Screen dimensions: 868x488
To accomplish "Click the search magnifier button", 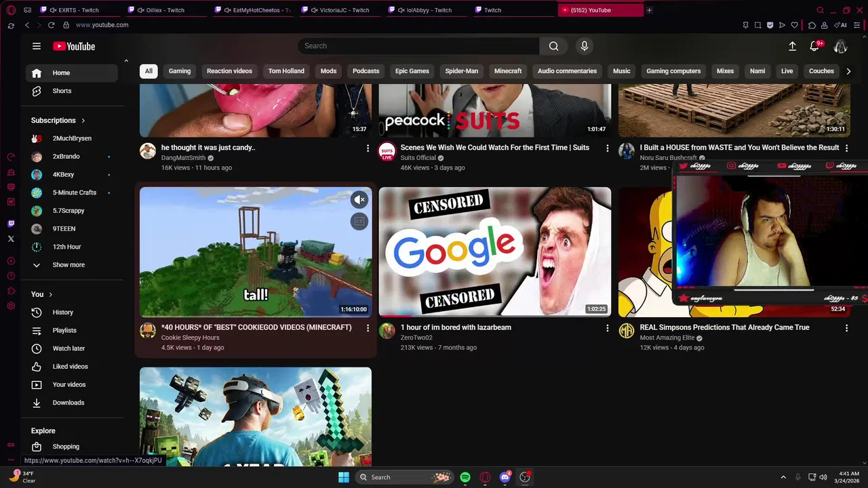I will 554,46.
